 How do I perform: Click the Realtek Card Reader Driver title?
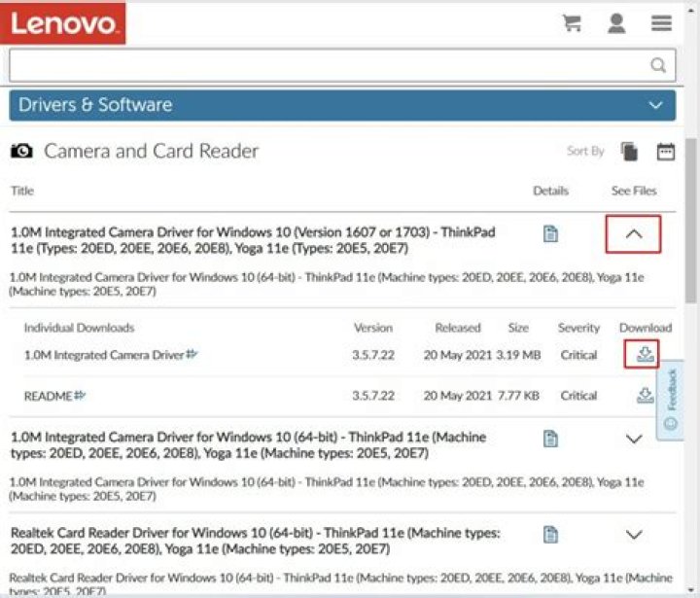(256, 541)
